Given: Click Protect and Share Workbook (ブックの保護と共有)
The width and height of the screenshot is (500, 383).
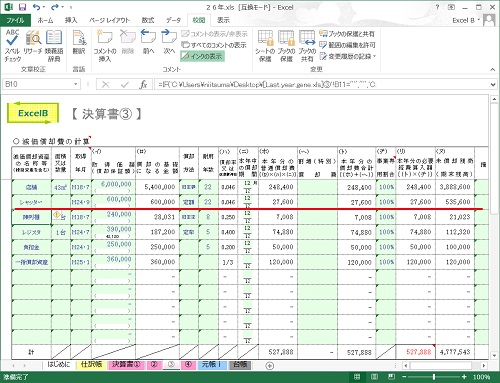Looking at the screenshot, I should 347,34.
